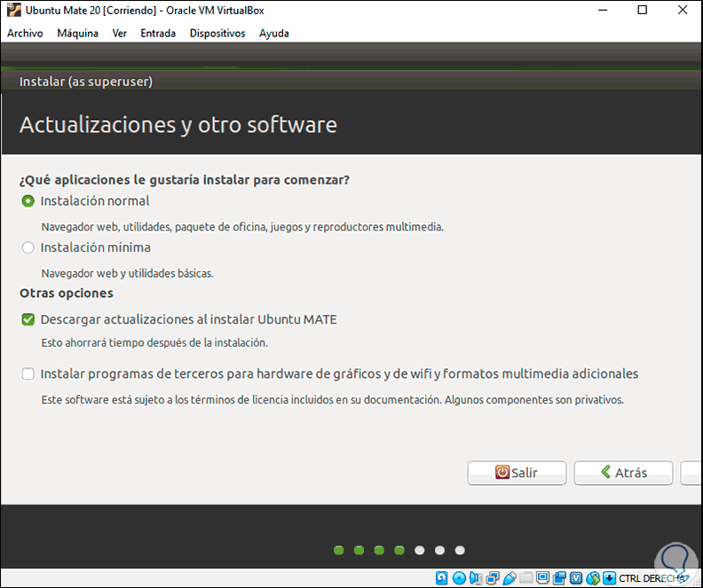Select the Instalación mínima radio button
Viewport: 703px width, 588px height.
[x=28, y=247]
